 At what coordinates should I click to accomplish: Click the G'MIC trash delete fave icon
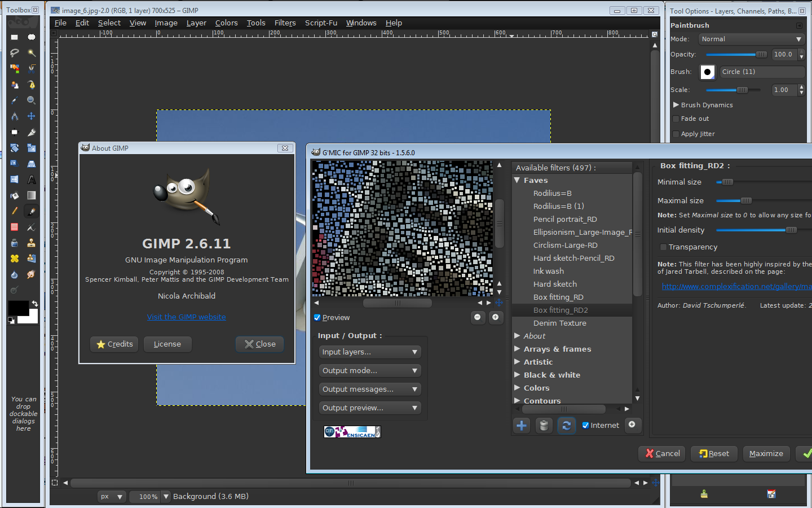tap(544, 426)
